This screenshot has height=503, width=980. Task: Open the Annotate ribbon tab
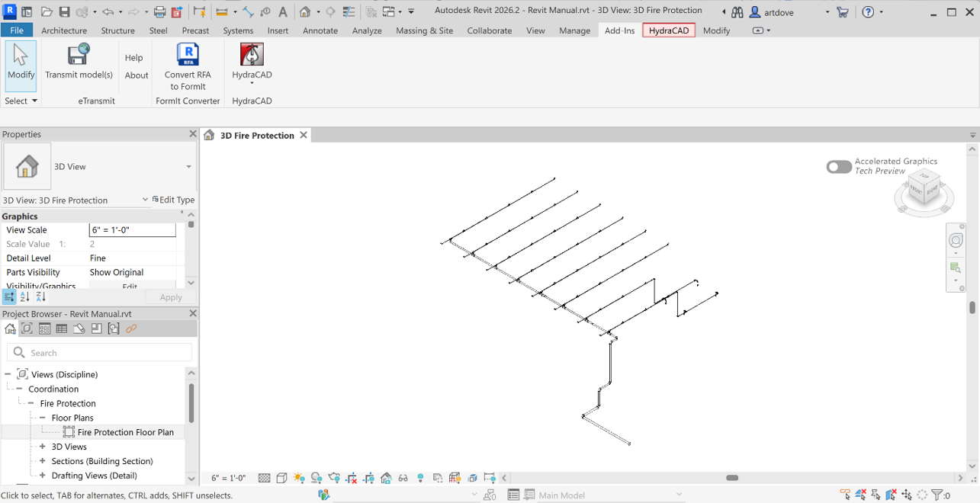(320, 30)
